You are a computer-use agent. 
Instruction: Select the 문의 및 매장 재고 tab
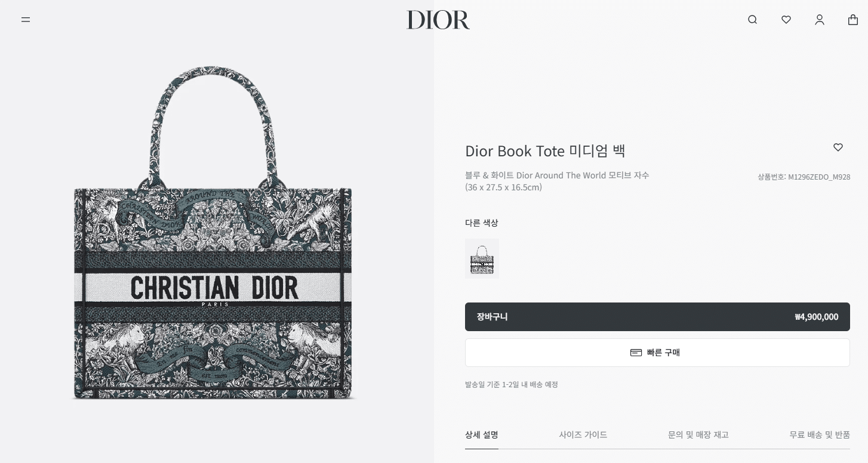[x=698, y=435]
